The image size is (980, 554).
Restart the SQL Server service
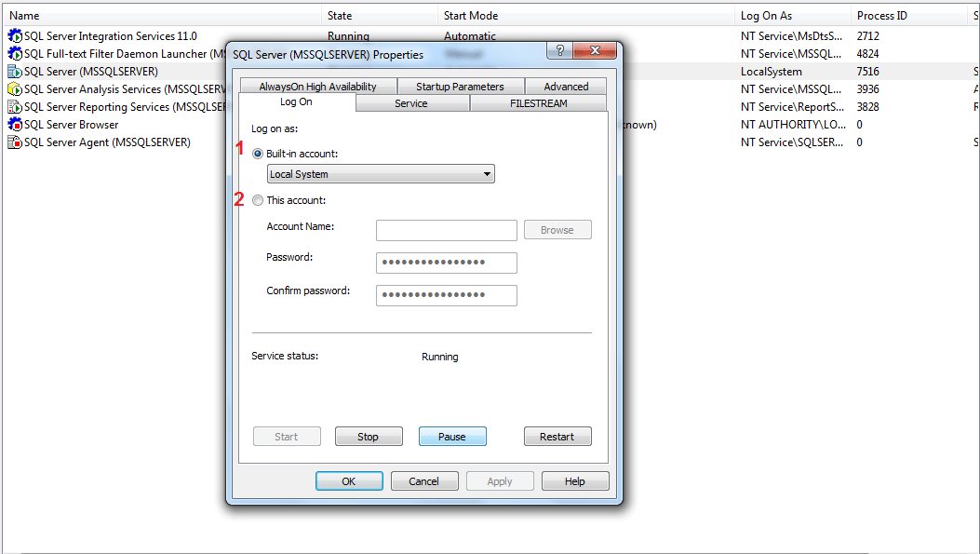[557, 437]
